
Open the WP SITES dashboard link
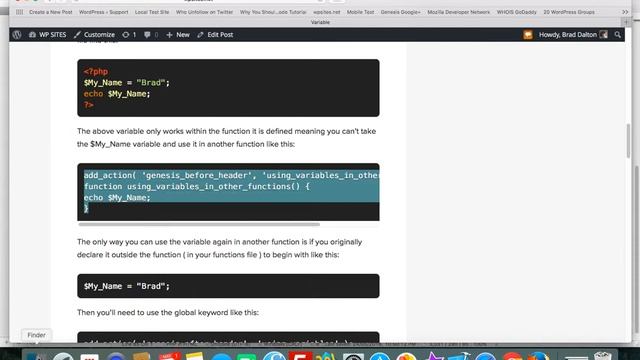(47, 35)
